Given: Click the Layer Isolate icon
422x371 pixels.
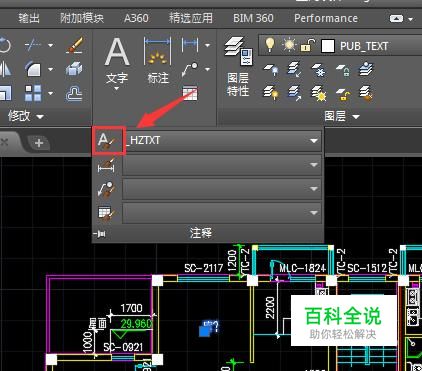Looking at the screenshot, I should [x=295, y=69].
